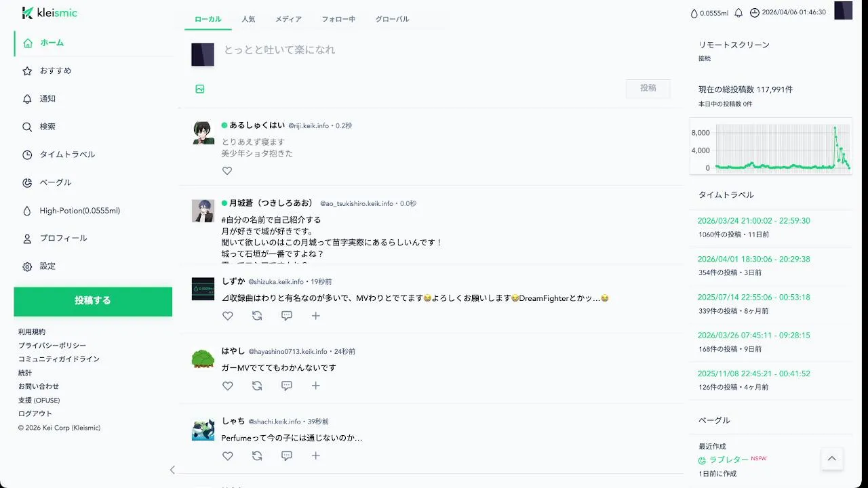The image size is (868, 488).
Task: Open the 2026/03/24 time travel link
Action: (753, 221)
